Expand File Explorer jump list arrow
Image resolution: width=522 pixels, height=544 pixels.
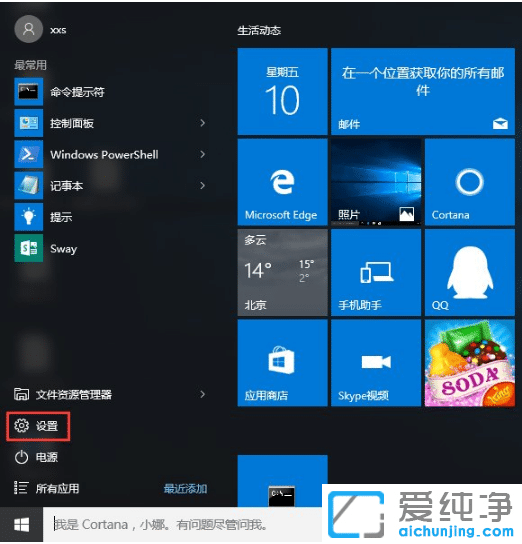203,394
